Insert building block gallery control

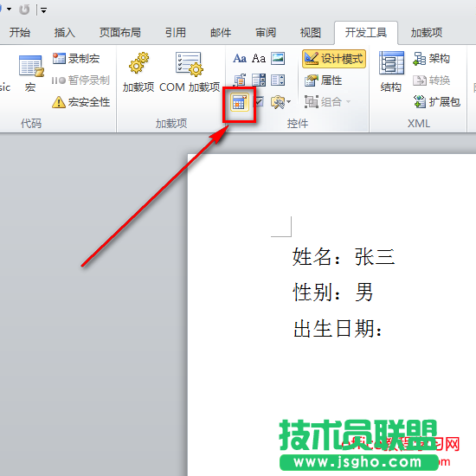pyautogui.click(x=240, y=80)
